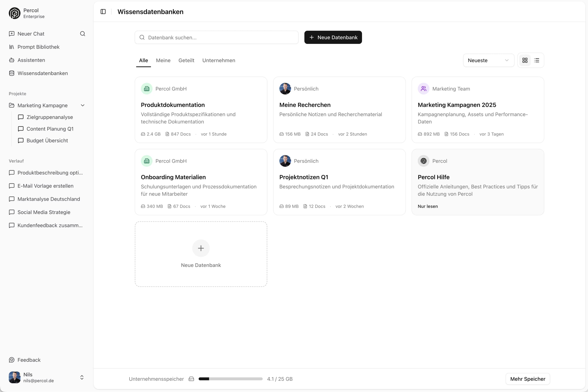The height and width of the screenshot is (392, 588).
Task: Open the search icon in the sidebar
Action: [x=82, y=34]
